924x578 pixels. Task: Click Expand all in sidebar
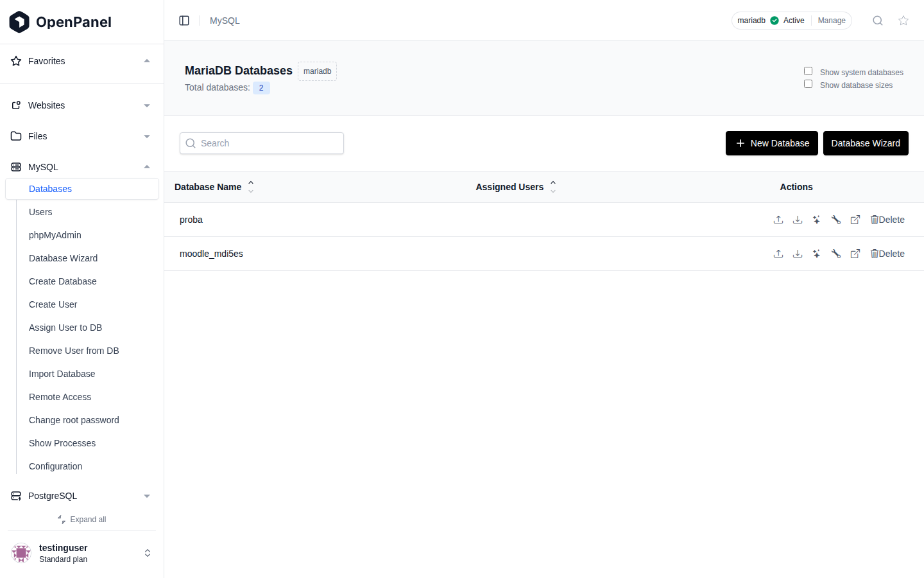click(x=81, y=520)
